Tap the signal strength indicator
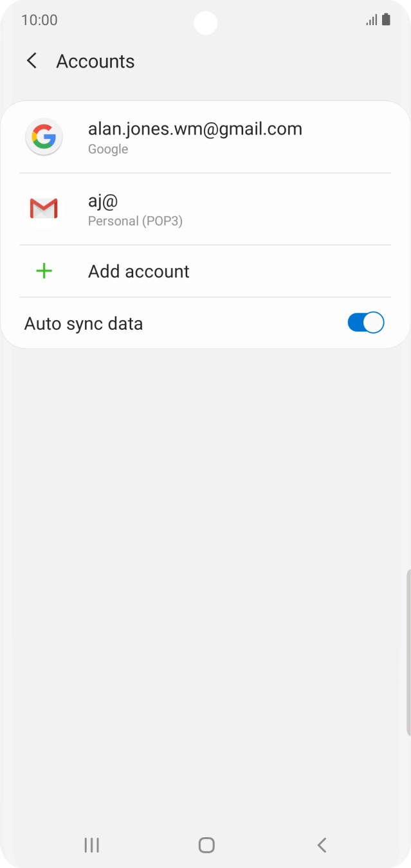The image size is (411, 868). click(x=372, y=20)
